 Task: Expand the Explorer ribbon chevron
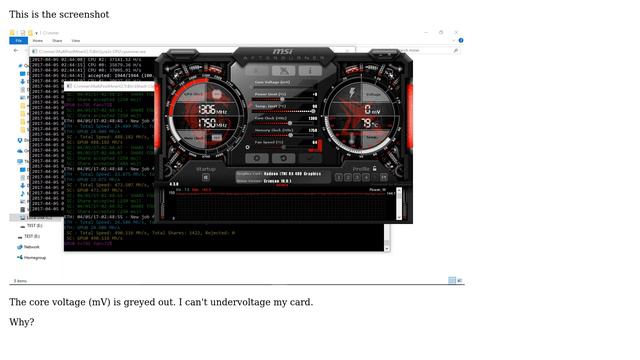[453, 40]
